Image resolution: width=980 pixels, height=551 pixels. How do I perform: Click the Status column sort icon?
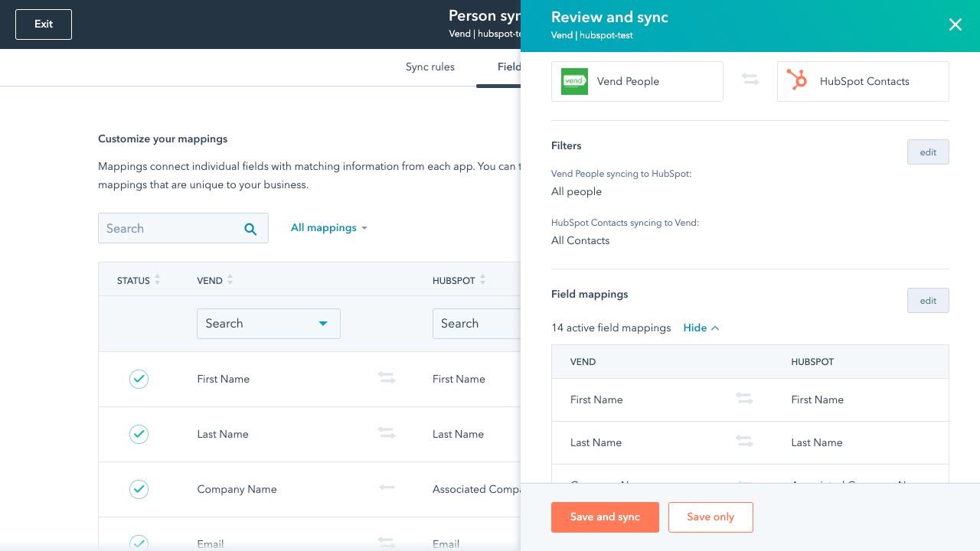[x=158, y=280]
